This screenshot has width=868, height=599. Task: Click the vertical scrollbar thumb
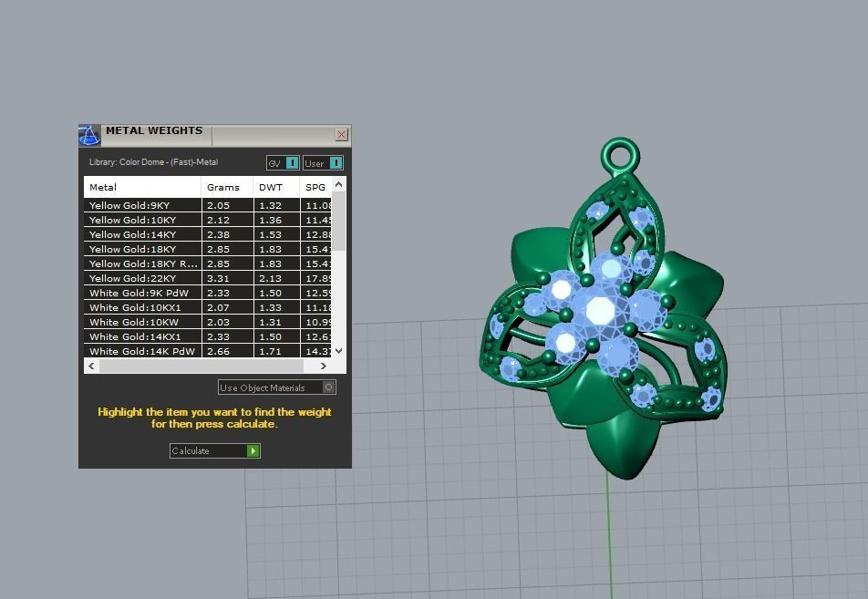point(339,222)
